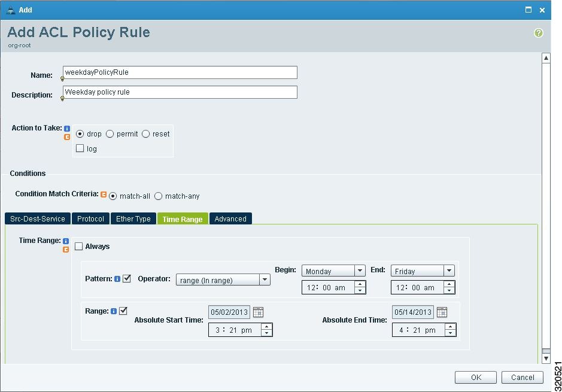Viewport: 562px width, 392px height.
Task: Uncheck the Pattern checkbox
Action: click(x=126, y=278)
